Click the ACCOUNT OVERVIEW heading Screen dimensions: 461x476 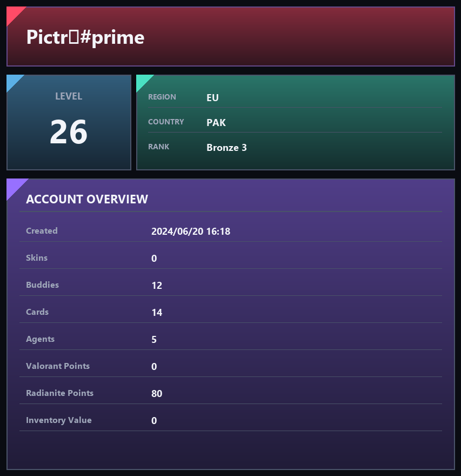[87, 199]
